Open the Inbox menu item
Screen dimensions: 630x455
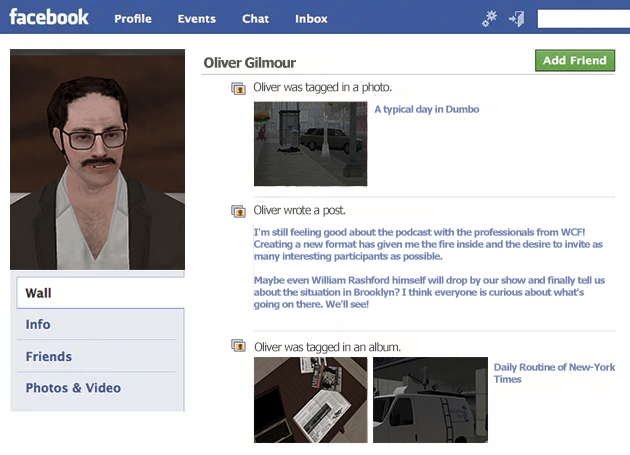(x=311, y=19)
